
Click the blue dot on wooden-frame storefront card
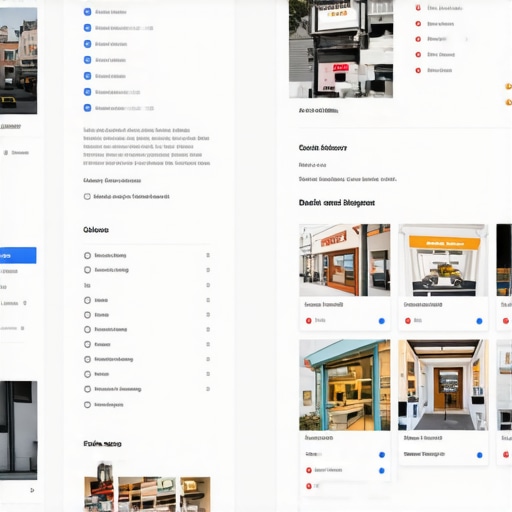(x=382, y=321)
